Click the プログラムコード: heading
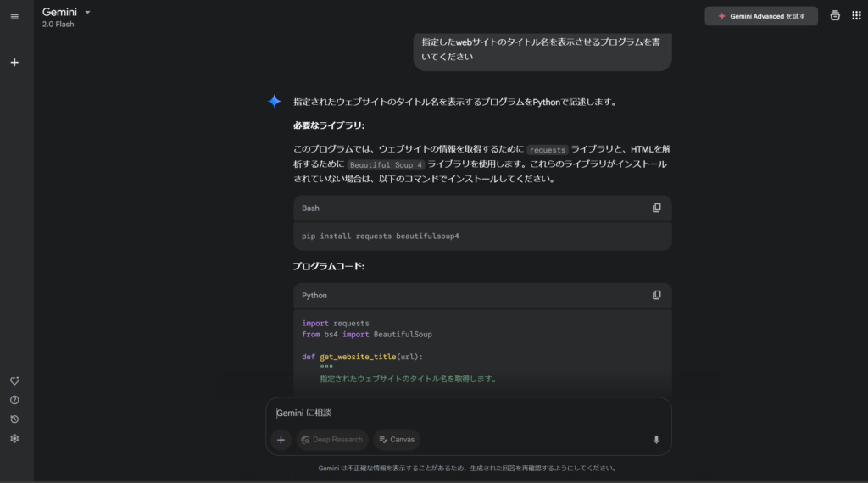 pos(329,266)
